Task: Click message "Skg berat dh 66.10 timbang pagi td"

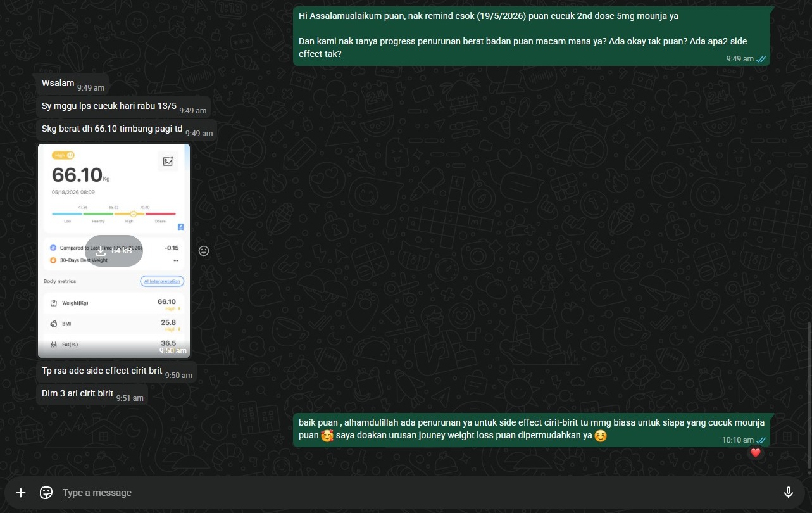Action: pyautogui.click(x=127, y=130)
